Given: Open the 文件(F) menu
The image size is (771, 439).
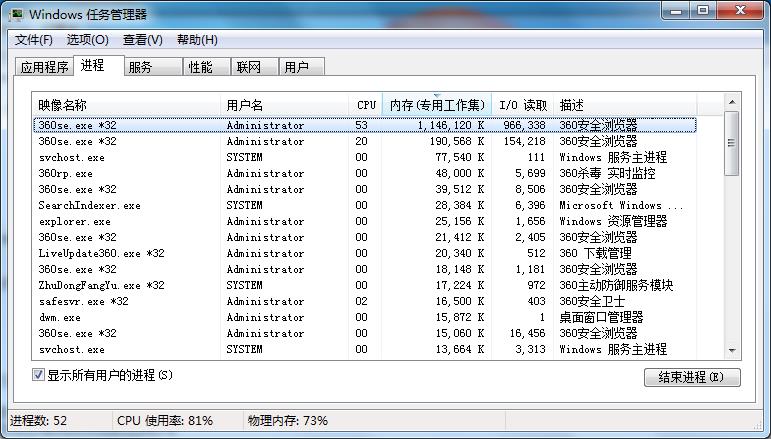Looking at the screenshot, I should point(33,40).
